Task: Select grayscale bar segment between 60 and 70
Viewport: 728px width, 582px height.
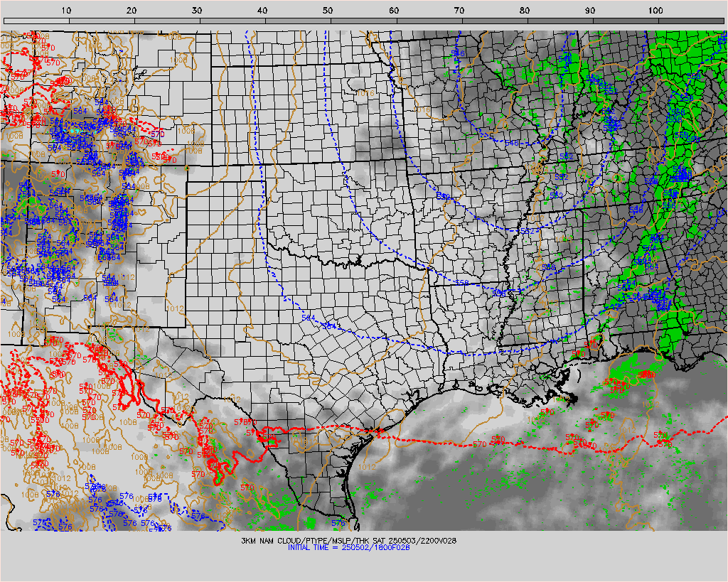Action: click(429, 21)
